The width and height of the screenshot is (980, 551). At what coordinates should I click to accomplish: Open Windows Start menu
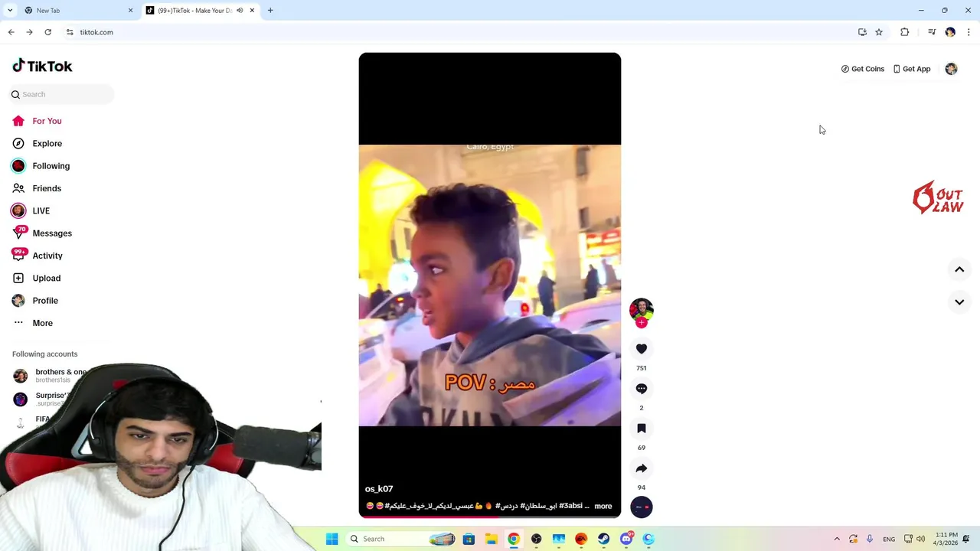(332, 539)
